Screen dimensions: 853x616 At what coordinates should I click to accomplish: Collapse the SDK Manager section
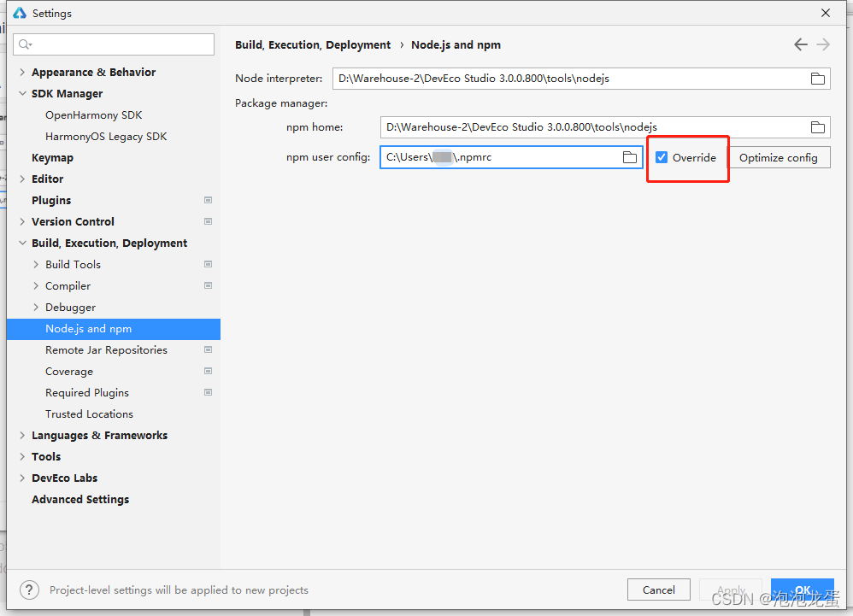pos(22,93)
